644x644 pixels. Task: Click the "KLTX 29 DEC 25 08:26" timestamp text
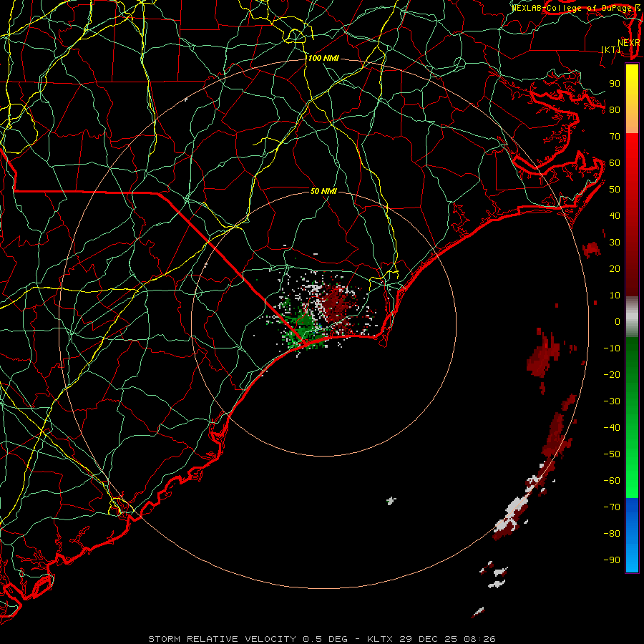[x=431, y=639]
